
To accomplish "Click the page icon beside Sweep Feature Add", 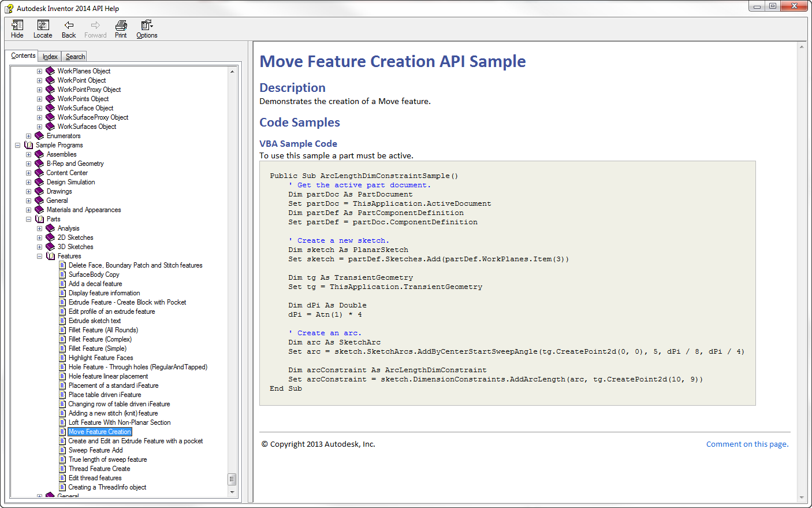I will point(62,450).
